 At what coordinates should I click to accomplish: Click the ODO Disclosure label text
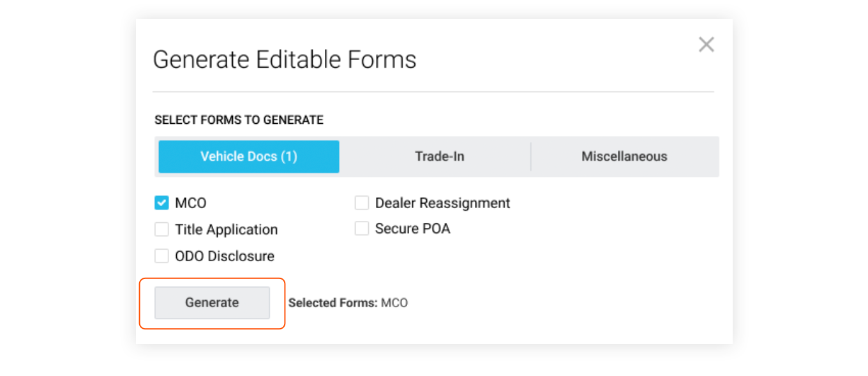coord(225,256)
